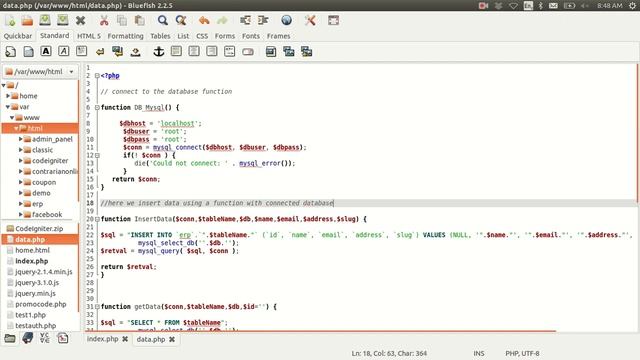Expand the home folder in tree

tap(8, 96)
